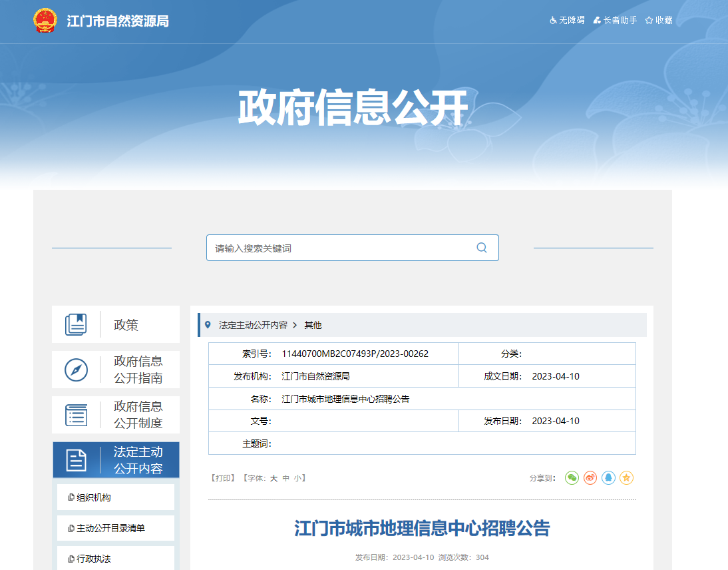The image size is (728, 570).
Task: Share the article to QQ
Action: click(x=608, y=477)
